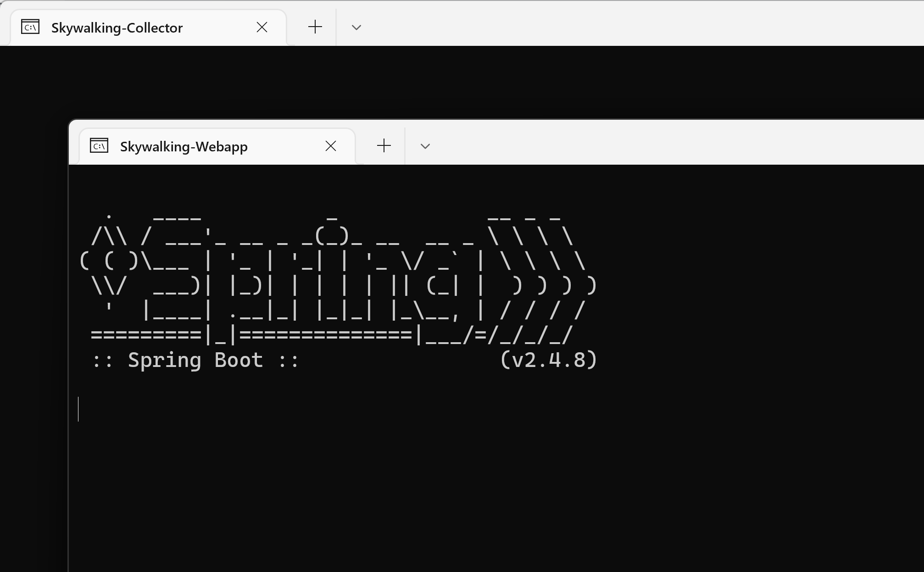Screen dimensions: 924x572
Task: Switch to the Skywalking-Collector tab
Action: (117, 28)
